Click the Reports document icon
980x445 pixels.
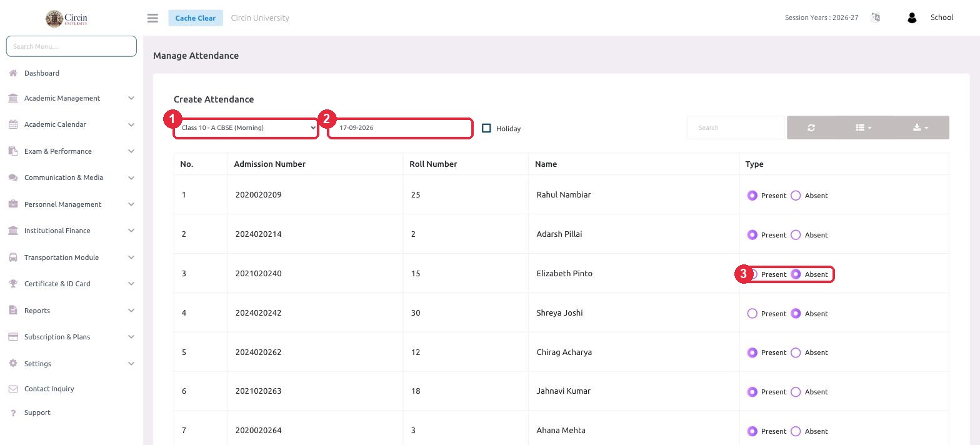tap(13, 311)
